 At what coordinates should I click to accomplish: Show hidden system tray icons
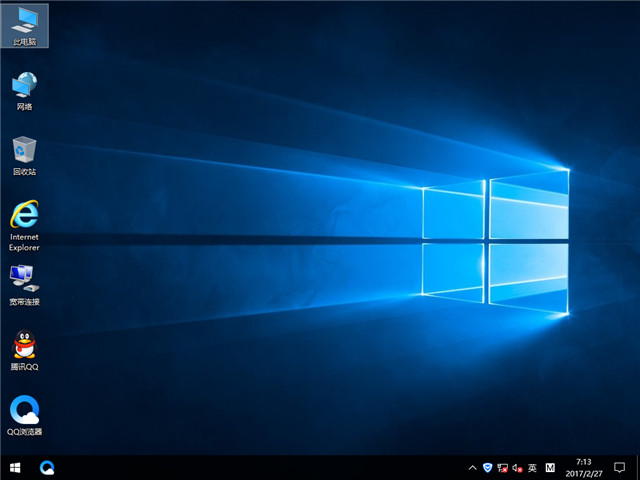point(472,468)
